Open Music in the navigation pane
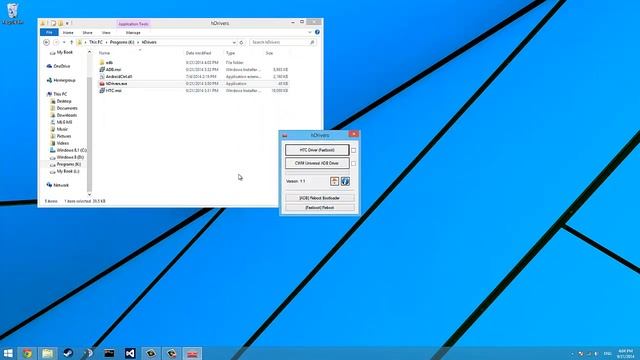640x360 pixels. click(x=62, y=129)
